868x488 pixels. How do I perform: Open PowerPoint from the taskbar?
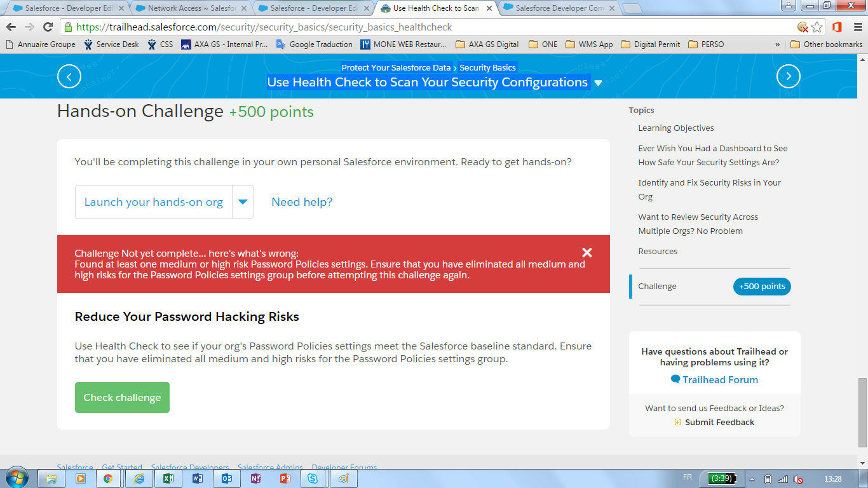pyautogui.click(x=285, y=478)
